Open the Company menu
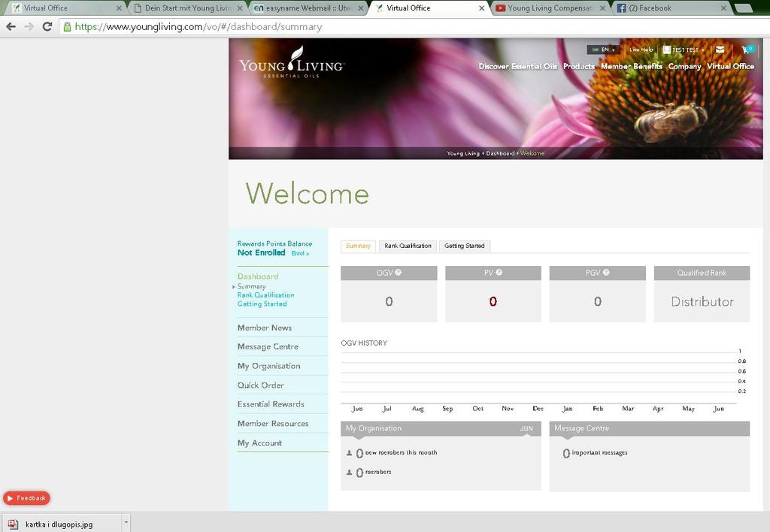This screenshot has height=532, width=770. point(684,66)
